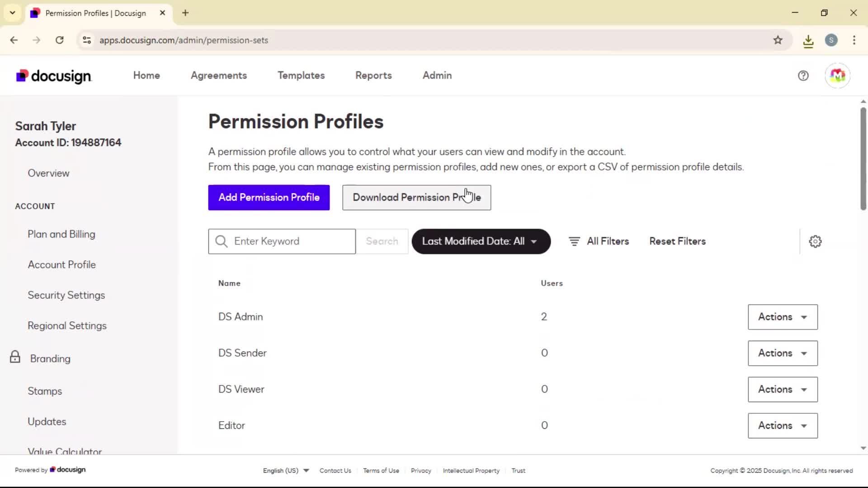Open Overview in the sidebar
Viewport: 868px width, 488px height.
point(48,173)
